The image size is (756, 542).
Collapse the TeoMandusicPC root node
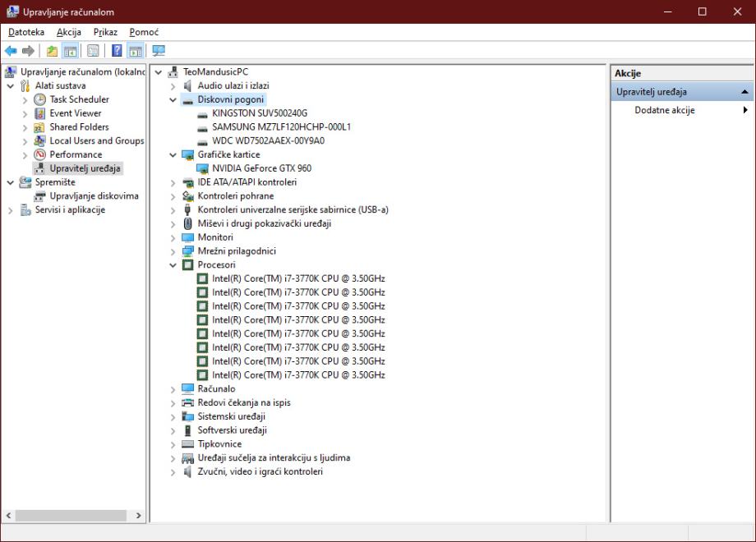click(x=158, y=72)
